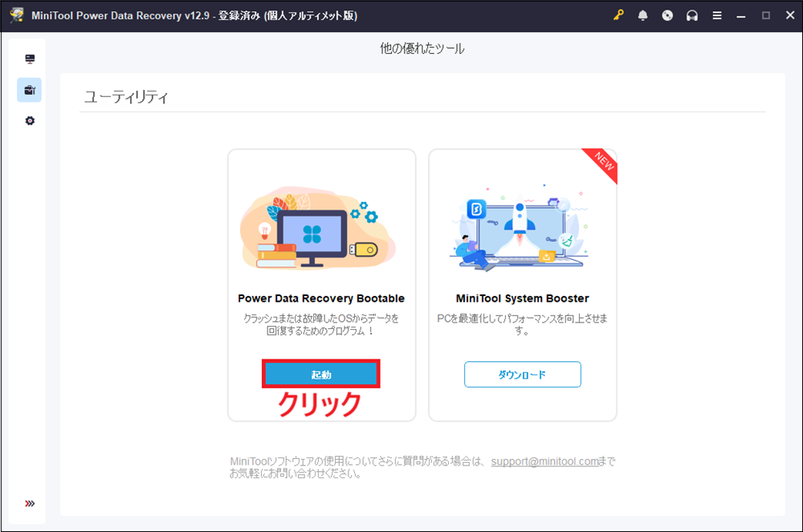Select the utilities toolbox sidebar icon

tap(30, 90)
